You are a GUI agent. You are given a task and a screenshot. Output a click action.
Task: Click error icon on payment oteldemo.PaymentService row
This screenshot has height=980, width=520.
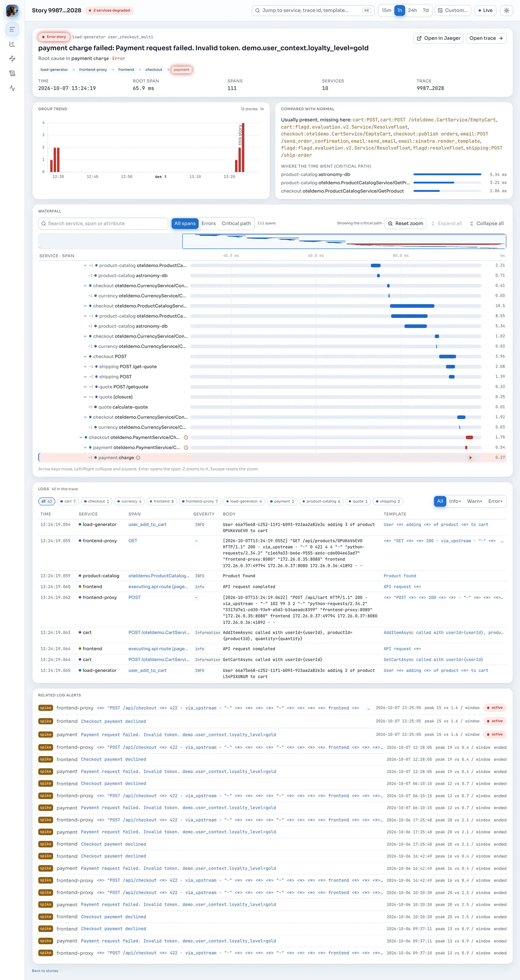186,447
